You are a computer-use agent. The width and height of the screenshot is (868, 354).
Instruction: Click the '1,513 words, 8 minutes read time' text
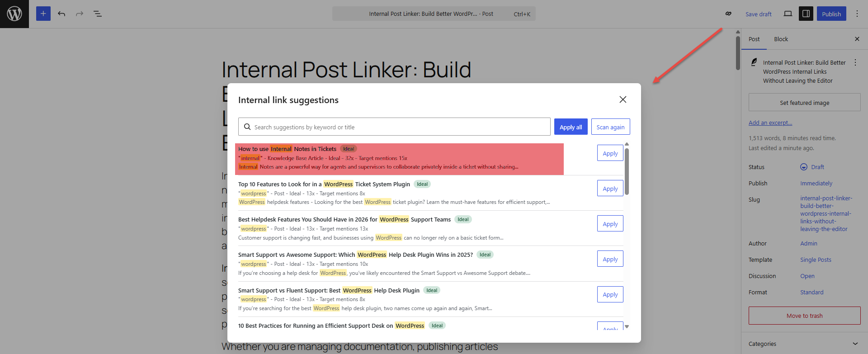coord(792,138)
